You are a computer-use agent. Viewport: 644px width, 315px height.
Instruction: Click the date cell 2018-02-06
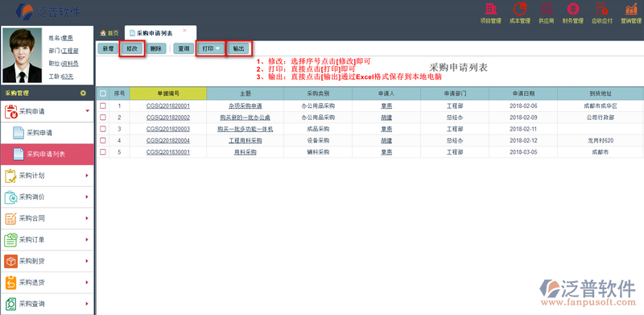(523, 106)
